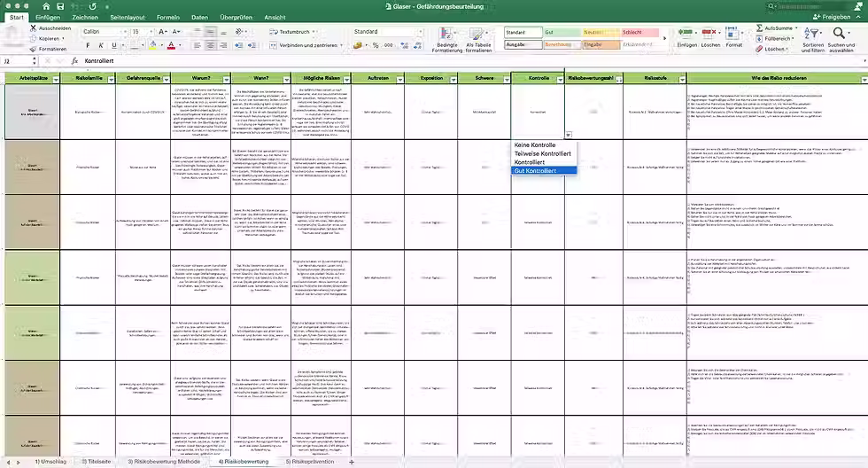Open Bedingte Formatierung
Screen dimensions: 868x468
pyautogui.click(x=446, y=41)
